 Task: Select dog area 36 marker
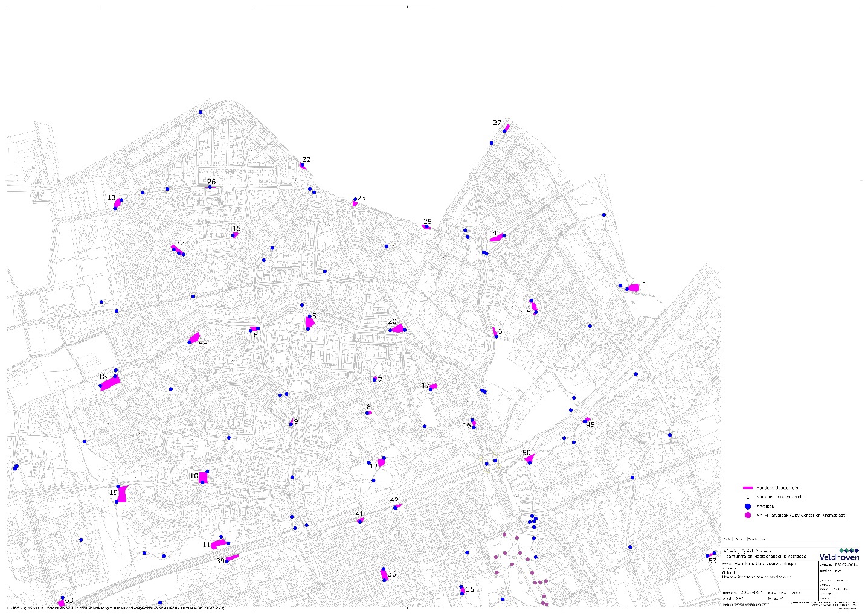click(x=384, y=574)
